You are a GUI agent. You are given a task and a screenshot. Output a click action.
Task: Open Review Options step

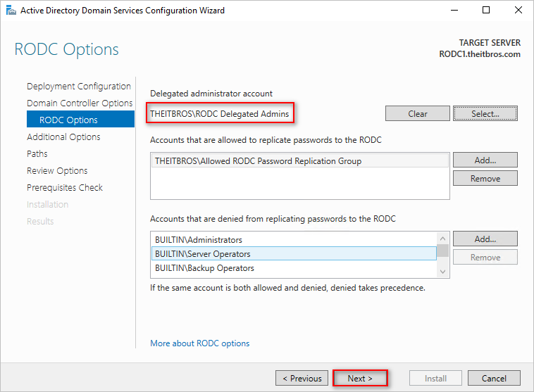pyautogui.click(x=57, y=170)
